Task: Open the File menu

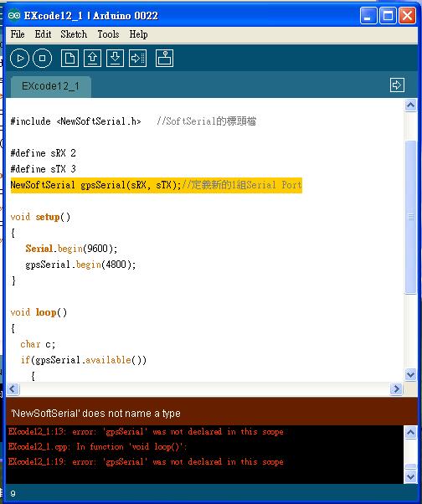Action: 18,34
